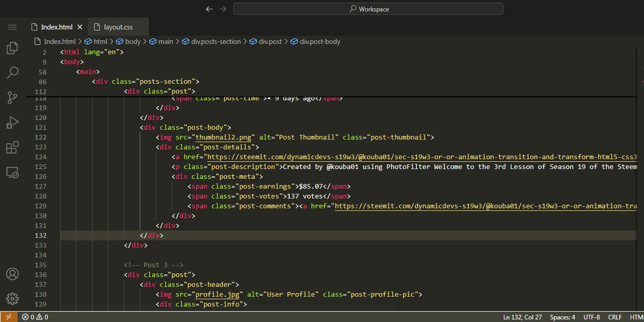Select the main breadcrumb item
The height and width of the screenshot is (322, 644).
166,41
